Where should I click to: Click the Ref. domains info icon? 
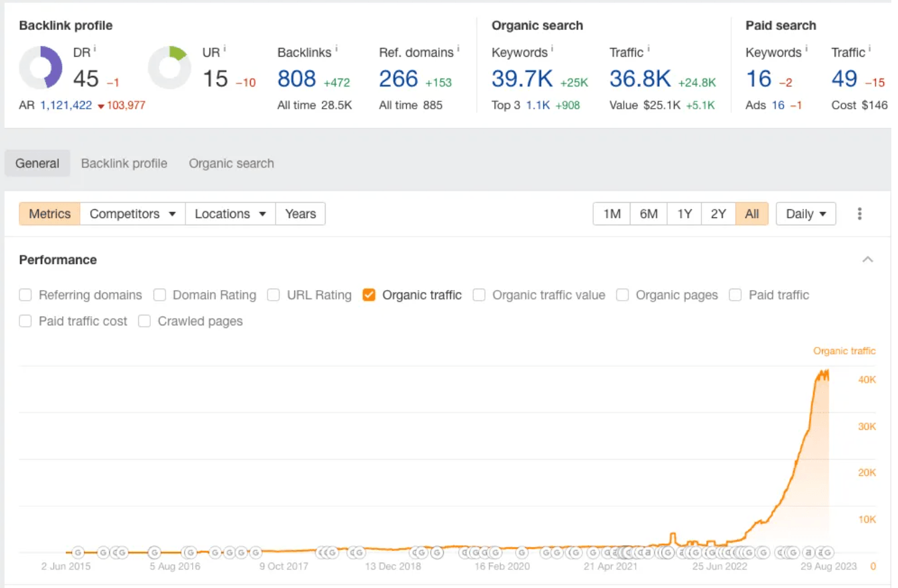[x=458, y=49]
